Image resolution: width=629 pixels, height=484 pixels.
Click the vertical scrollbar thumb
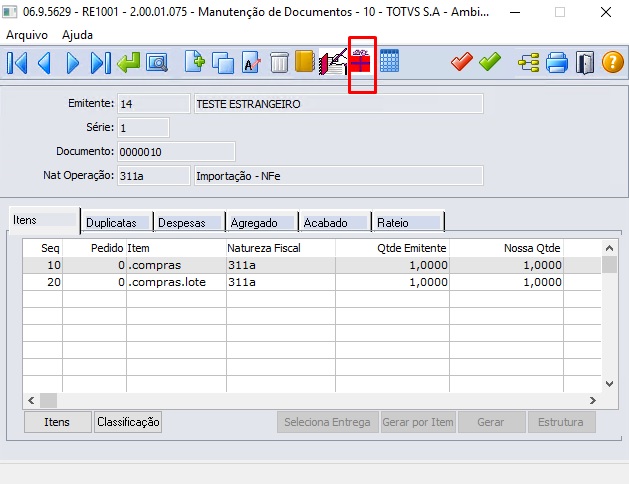coord(609,265)
